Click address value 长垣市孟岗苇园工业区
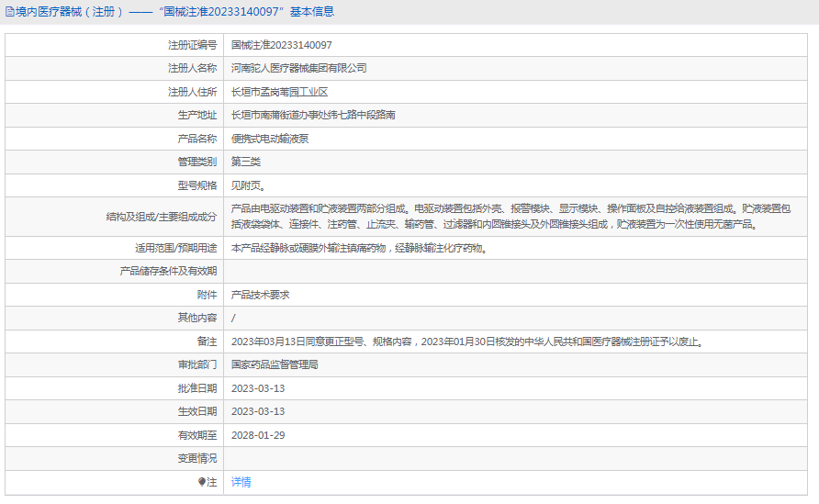 pos(279,92)
